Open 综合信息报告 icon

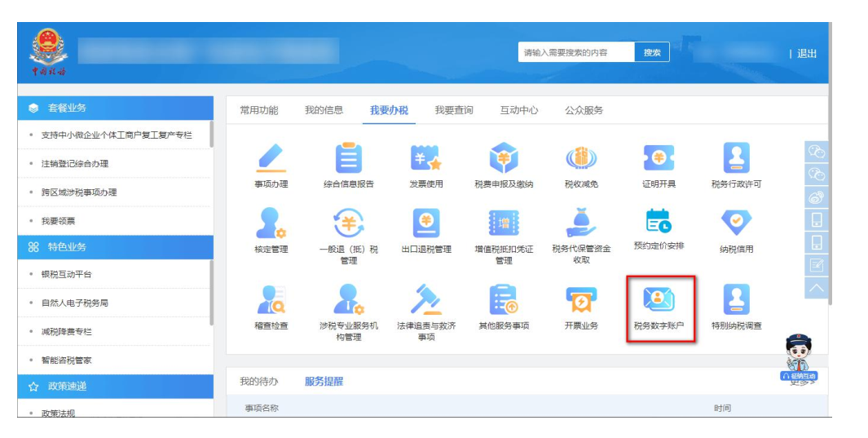[348, 157]
